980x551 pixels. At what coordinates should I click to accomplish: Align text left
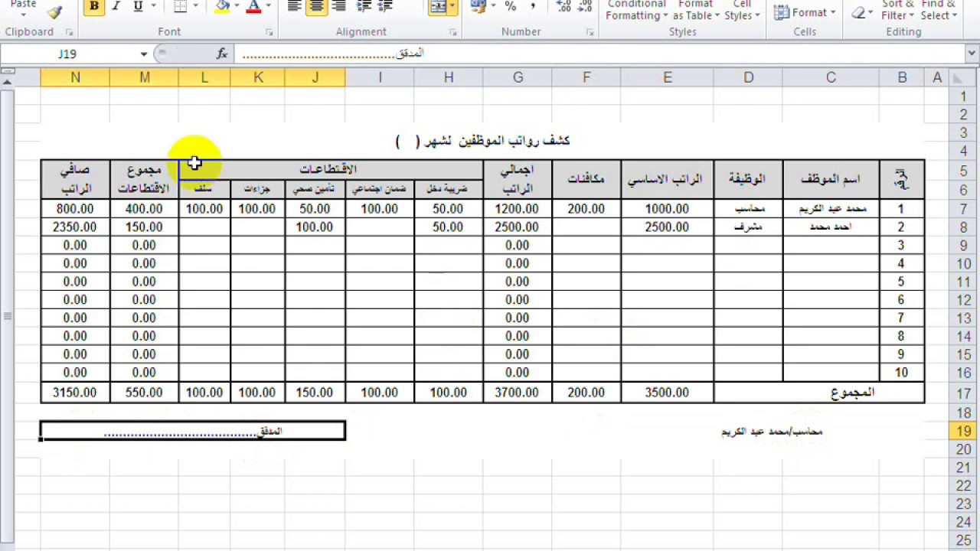[x=294, y=7]
